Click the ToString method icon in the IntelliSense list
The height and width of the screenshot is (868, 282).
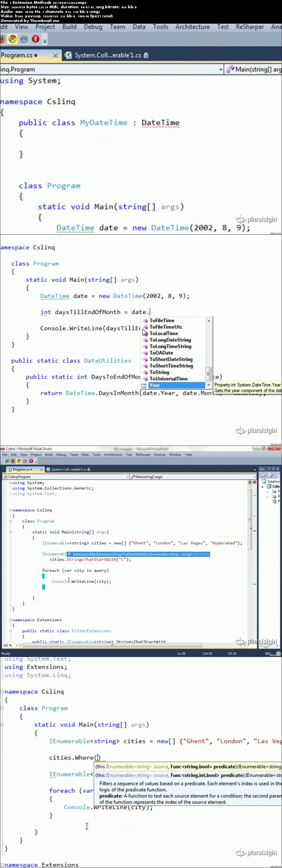point(145,372)
